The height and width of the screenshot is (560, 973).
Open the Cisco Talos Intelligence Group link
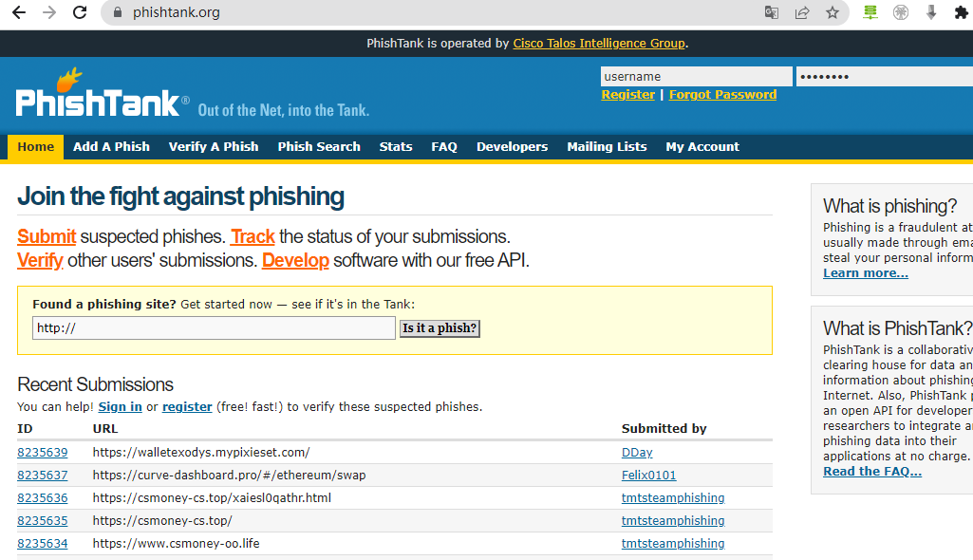(599, 44)
